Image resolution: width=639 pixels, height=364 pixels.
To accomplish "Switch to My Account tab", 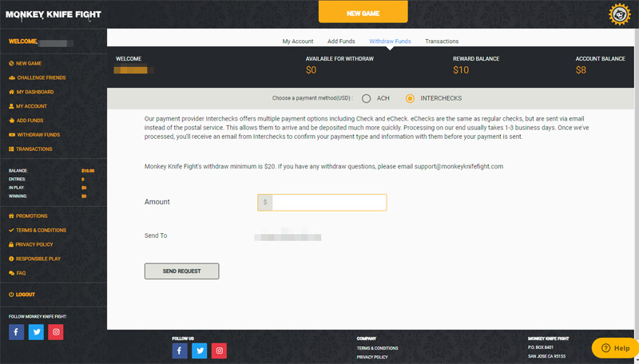I will click(298, 42).
